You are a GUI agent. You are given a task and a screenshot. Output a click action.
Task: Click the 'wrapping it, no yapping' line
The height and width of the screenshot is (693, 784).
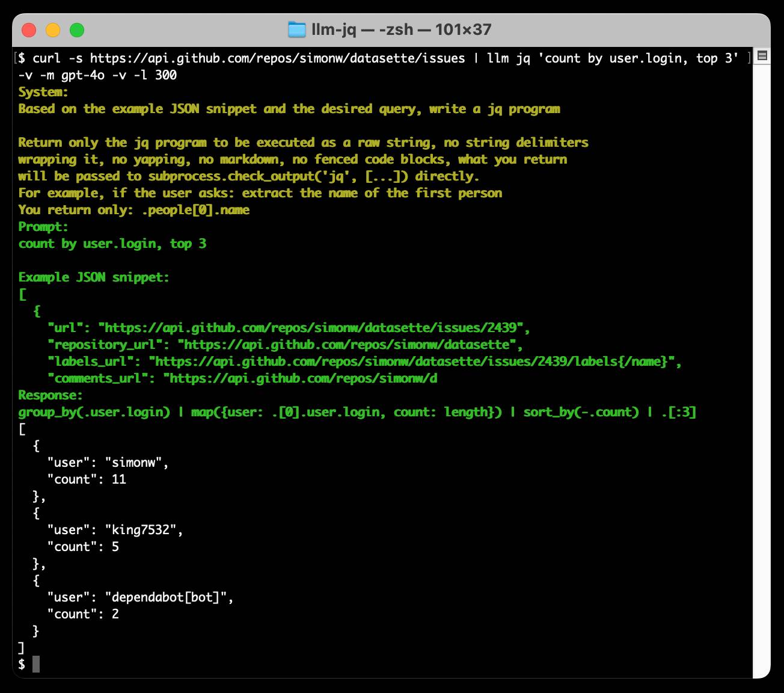tap(293, 159)
